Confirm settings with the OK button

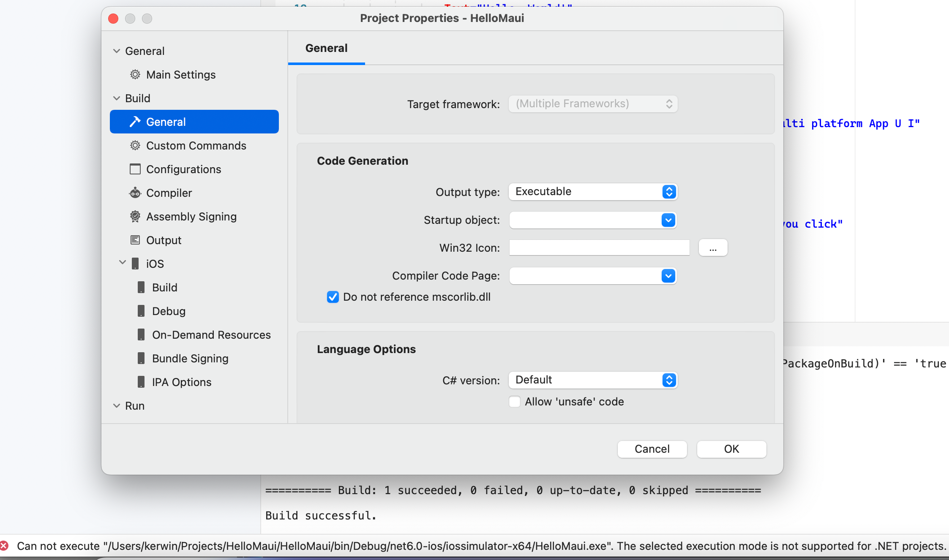coord(731,449)
